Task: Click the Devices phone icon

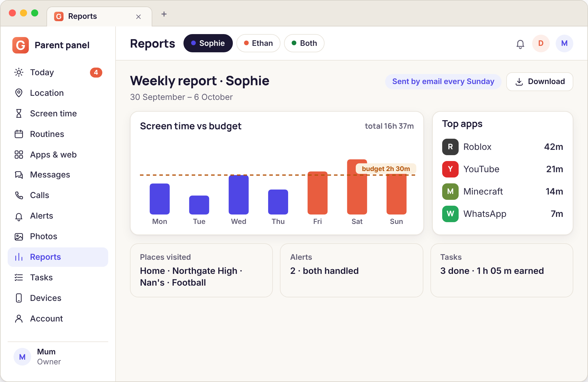Action: [x=19, y=298]
